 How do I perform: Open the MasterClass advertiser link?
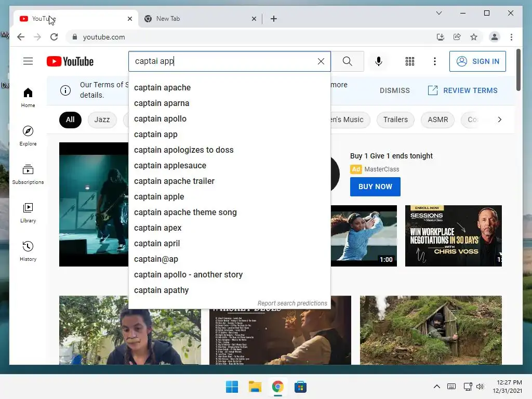click(382, 169)
